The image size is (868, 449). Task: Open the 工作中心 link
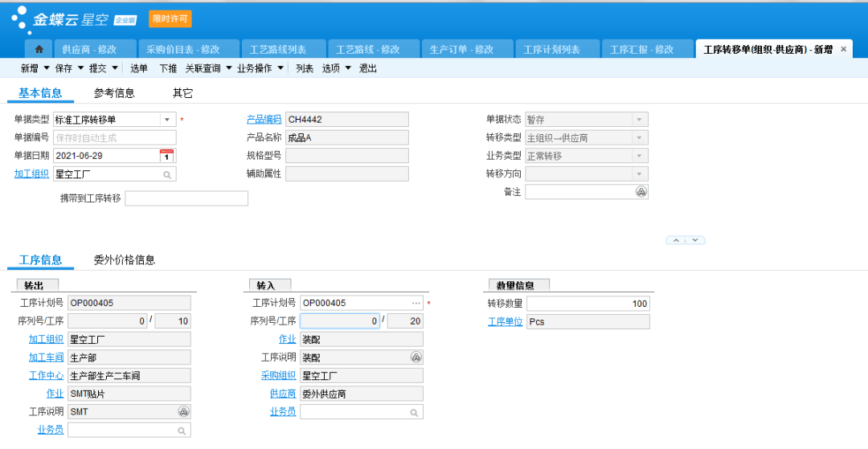click(46, 375)
